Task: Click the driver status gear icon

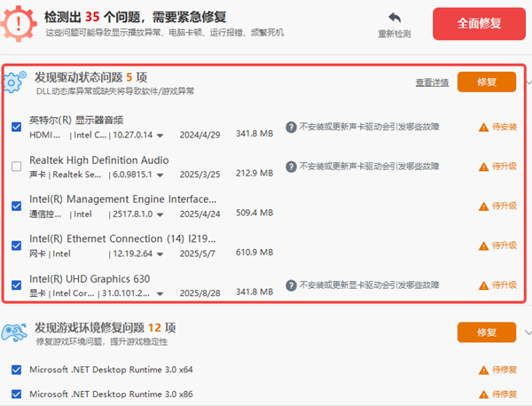Action: point(15,82)
